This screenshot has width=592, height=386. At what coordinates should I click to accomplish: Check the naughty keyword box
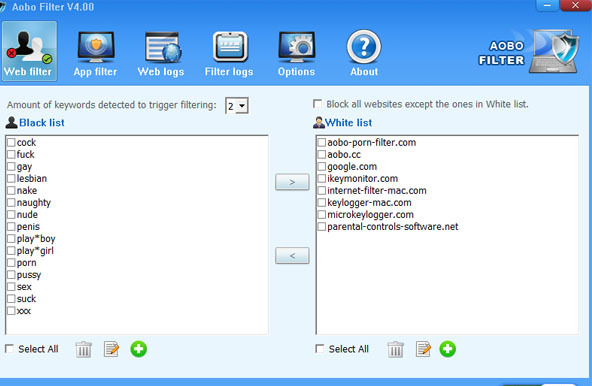(x=11, y=202)
